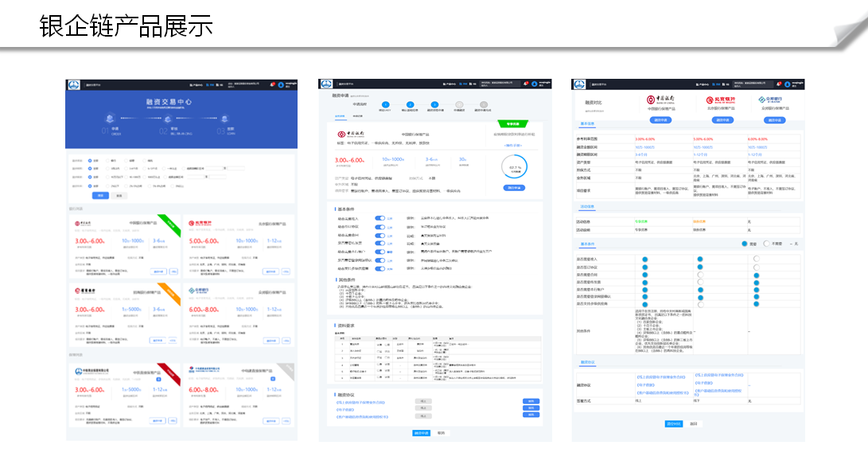Open the 基本信息 tab in comparison page
Screen dimensions: 868x457
[x=587, y=123]
